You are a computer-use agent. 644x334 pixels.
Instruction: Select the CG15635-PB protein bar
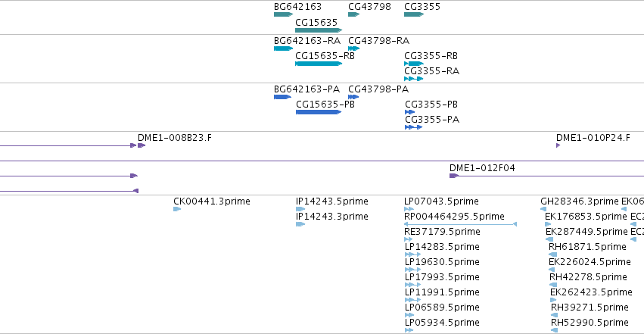click(x=319, y=112)
